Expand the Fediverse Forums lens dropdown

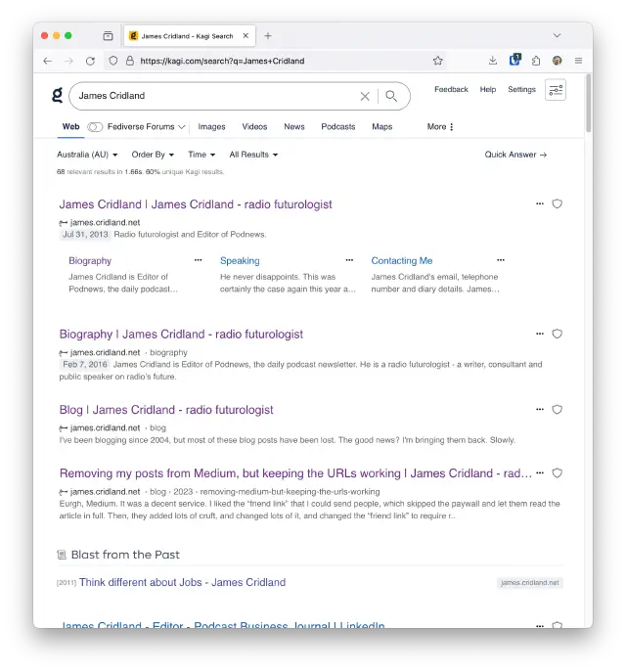click(x=182, y=127)
